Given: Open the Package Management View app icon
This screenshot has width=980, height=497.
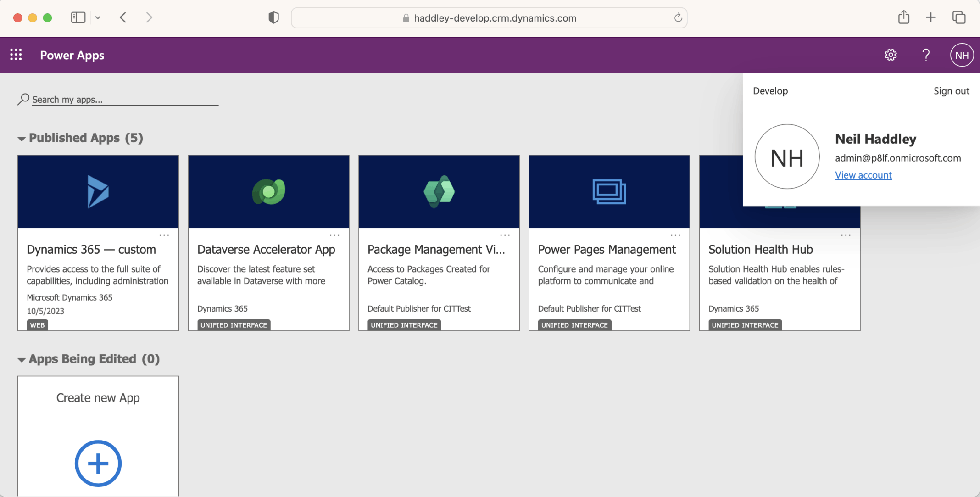Looking at the screenshot, I should (439, 191).
